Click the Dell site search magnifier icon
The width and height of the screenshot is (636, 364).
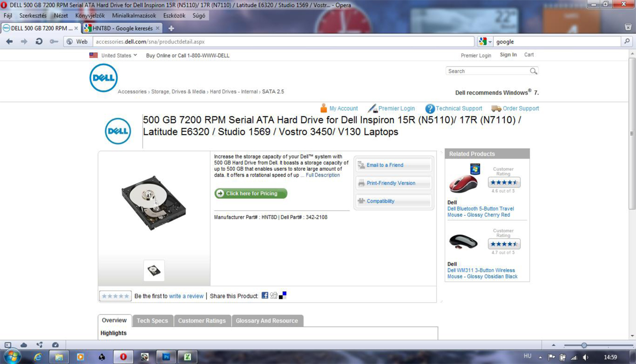533,71
